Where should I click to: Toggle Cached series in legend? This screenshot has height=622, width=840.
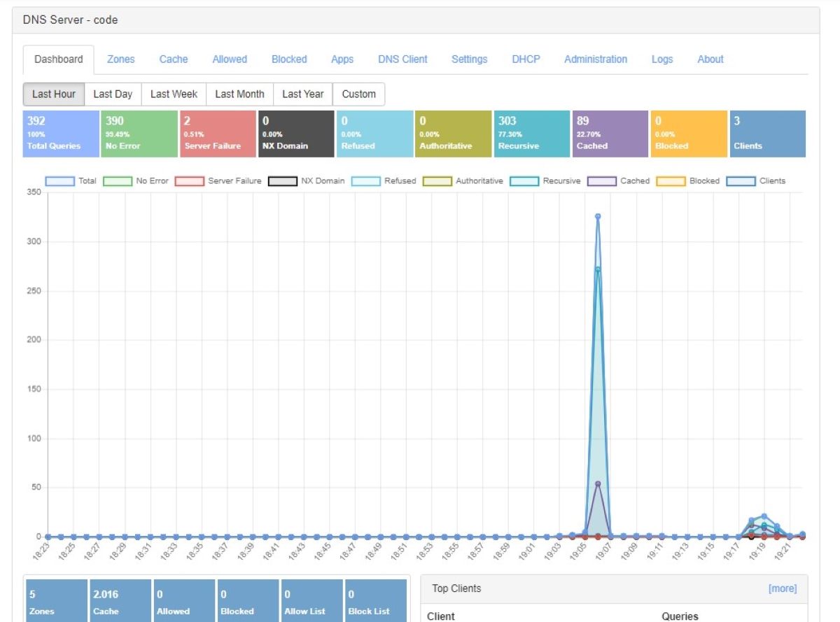[618, 181]
